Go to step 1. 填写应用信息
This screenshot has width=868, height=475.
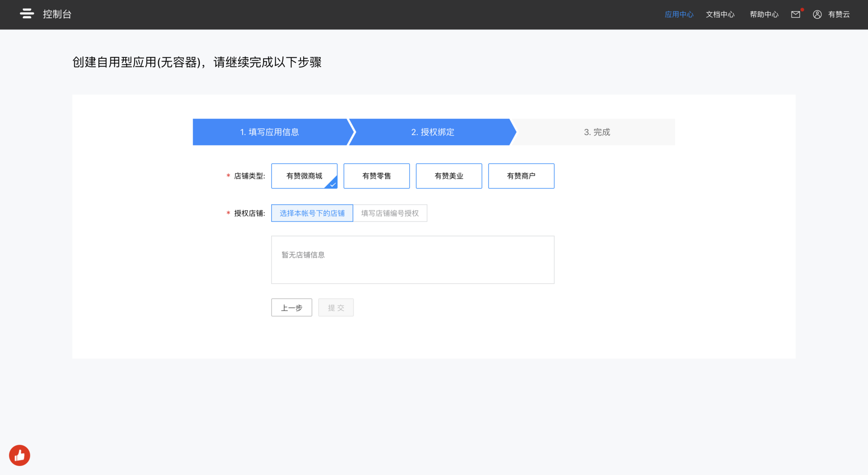coord(269,132)
